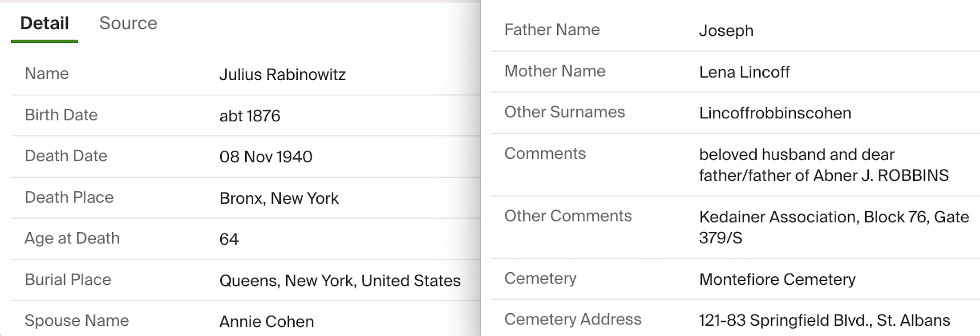The image size is (980, 336).
Task: Click the Spouse Name field label
Action: pyautogui.click(x=77, y=320)
